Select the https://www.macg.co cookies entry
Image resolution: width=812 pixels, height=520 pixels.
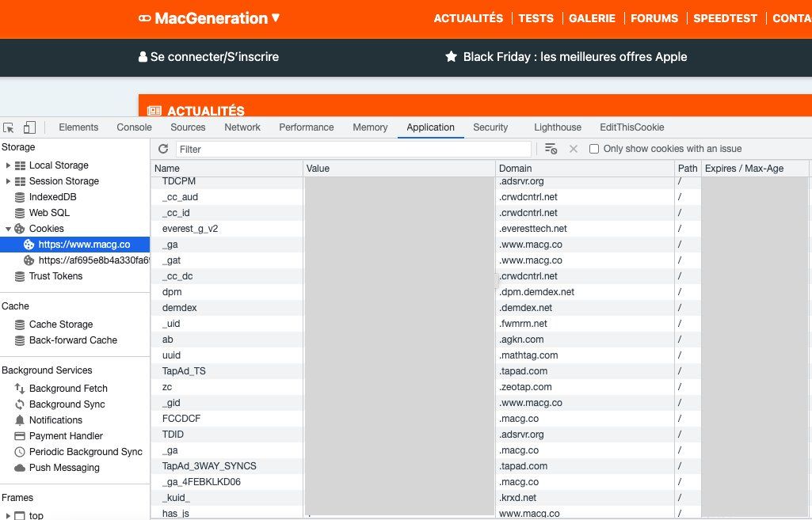tap(75, 245)
